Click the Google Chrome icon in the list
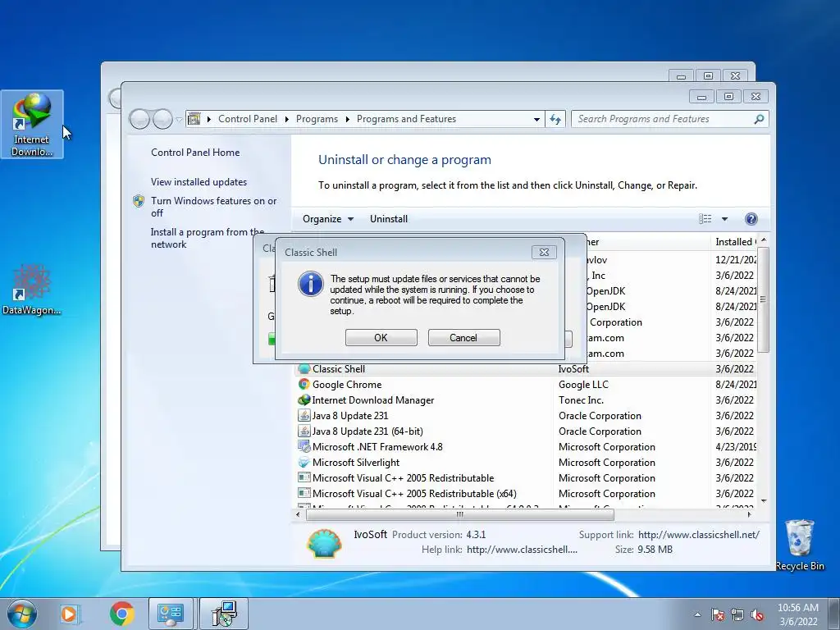The image size is (840, 630). (304, 384)
